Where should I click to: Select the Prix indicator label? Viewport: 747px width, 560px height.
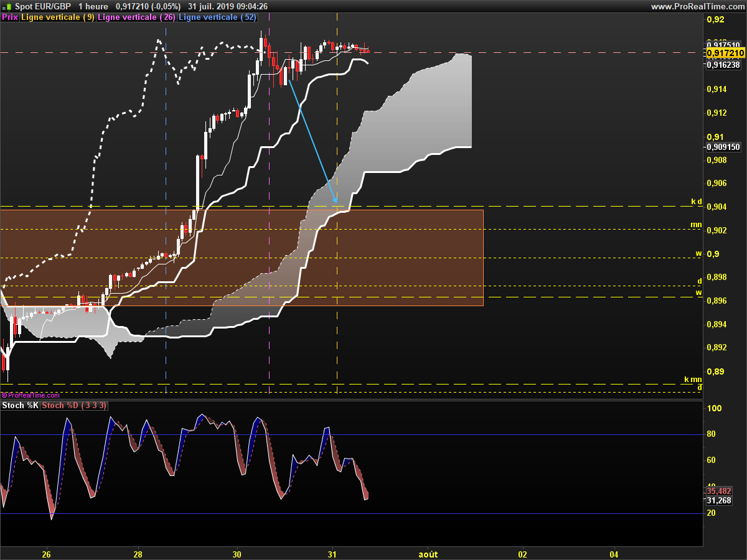[x=10, y=17]
